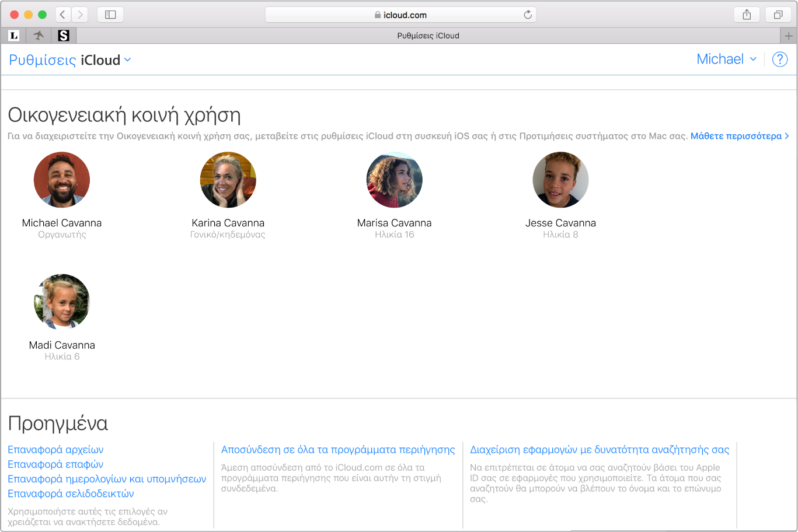This screenshot has height=532, width=798.
Task: Select Michael Cavanna's profile photo
Action: pyautogui.click(x=62, y=180)
